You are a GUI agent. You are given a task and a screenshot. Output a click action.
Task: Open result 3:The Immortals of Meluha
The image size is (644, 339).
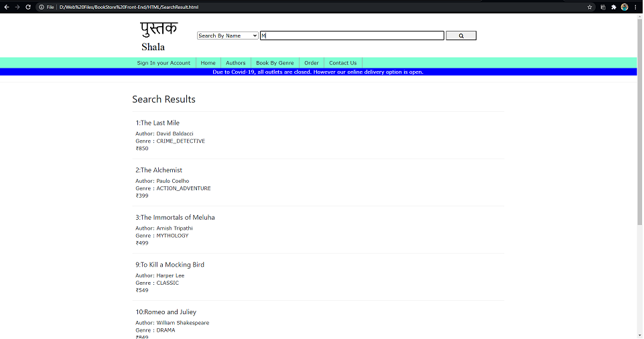point(175,217)
